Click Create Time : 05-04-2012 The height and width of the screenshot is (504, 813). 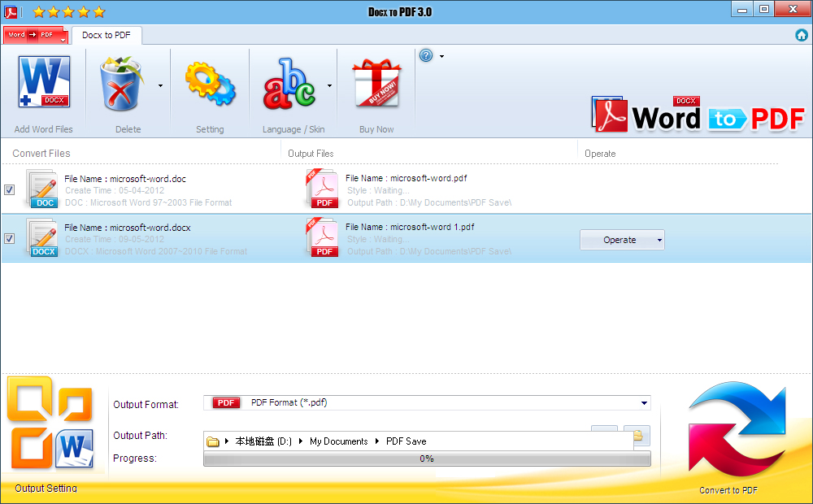(x=115, y=190)
